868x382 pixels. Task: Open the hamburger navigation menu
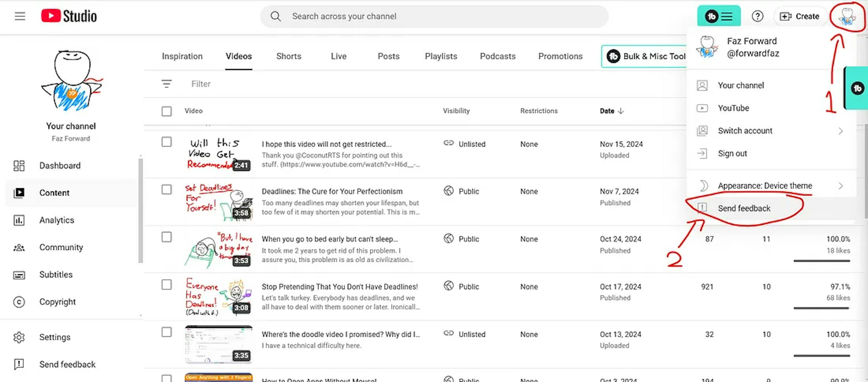(20, 16)
